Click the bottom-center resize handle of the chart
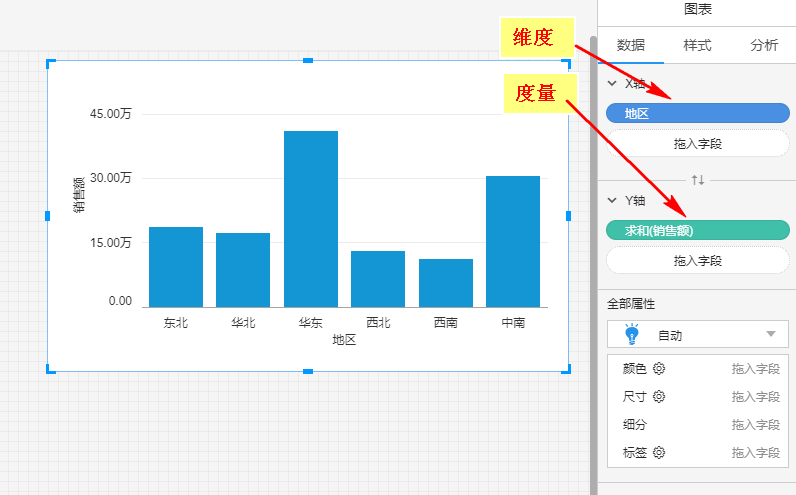 pyautogui.click(x=308, y=371)
